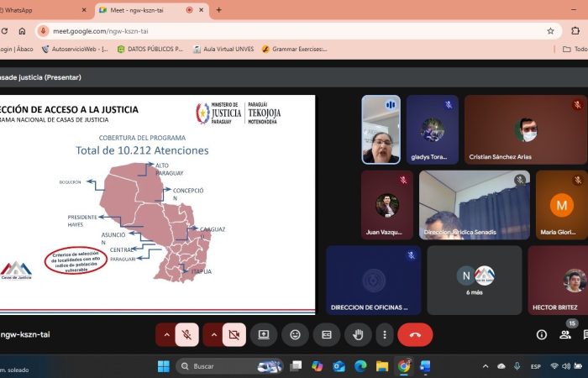Show hidden system tray icons
588x378 pixels.
(485, 366)
